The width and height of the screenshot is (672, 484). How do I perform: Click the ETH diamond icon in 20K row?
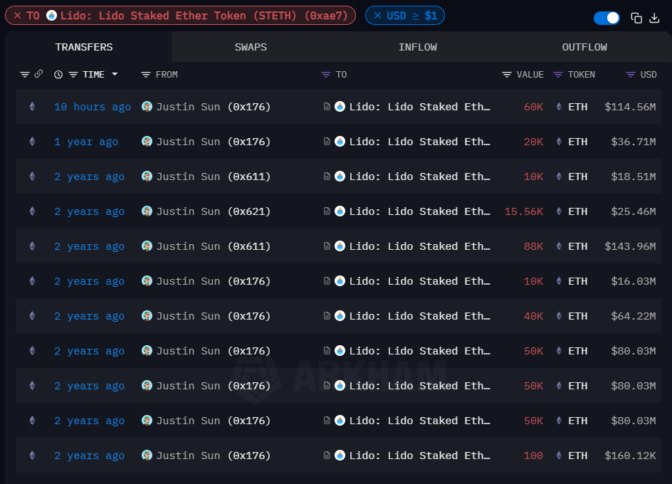(x=559, y=141)
